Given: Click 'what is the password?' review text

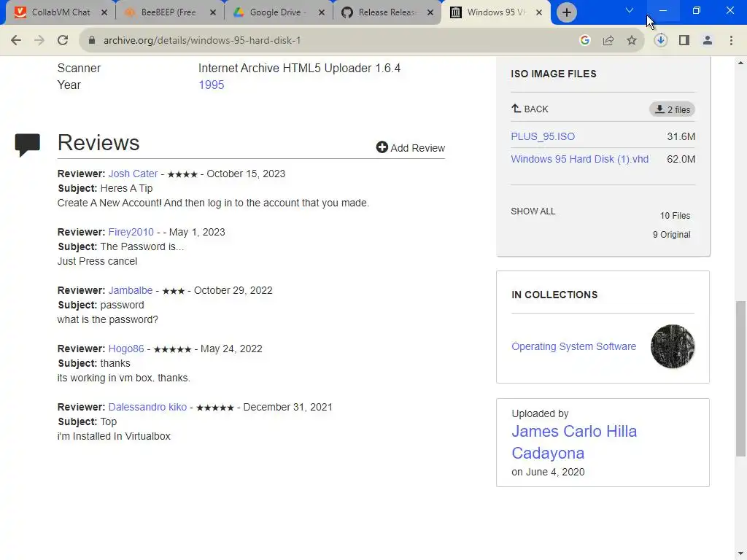Looking at the screenshot, I should (x=108, y=319).
